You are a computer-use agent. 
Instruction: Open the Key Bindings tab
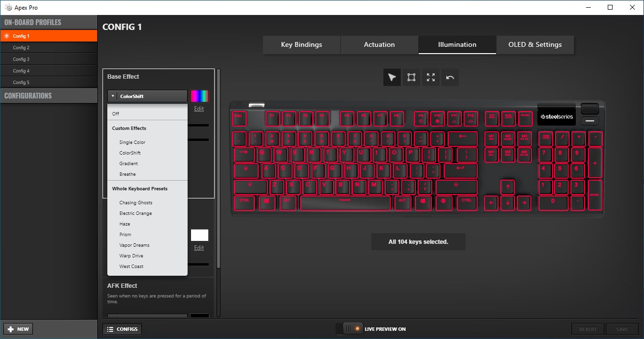pos(302,44)
